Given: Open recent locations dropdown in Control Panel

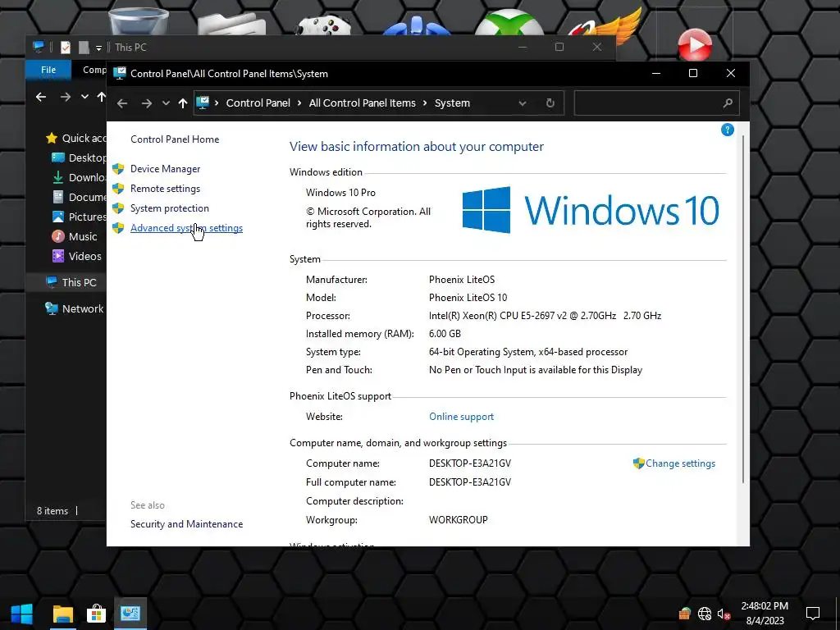Looking at the screenshot, I should tap(166, 103).
